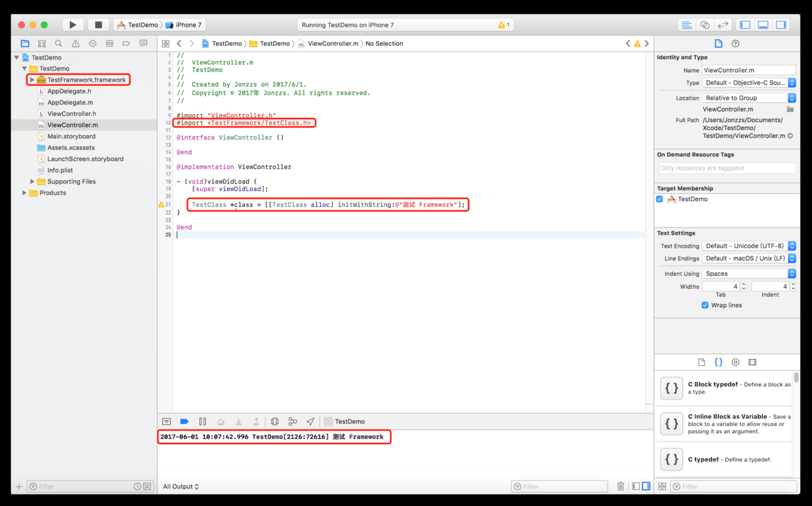This screenshot has width=812, height=506.
Task: Click the Debug View Hierarchy icon
Action: [x=274, y=421]
